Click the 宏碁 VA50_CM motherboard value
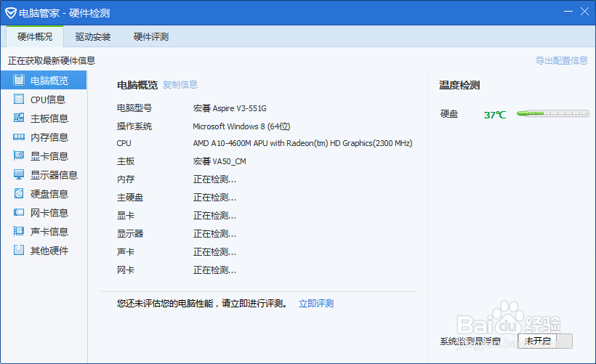Image resolution: width=596 pixels, height=364 pixels. [220, 161]
